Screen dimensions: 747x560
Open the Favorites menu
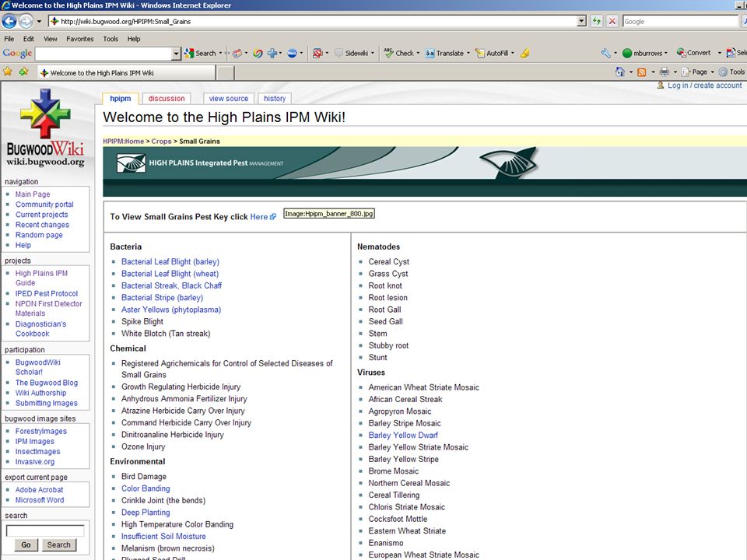79,39
